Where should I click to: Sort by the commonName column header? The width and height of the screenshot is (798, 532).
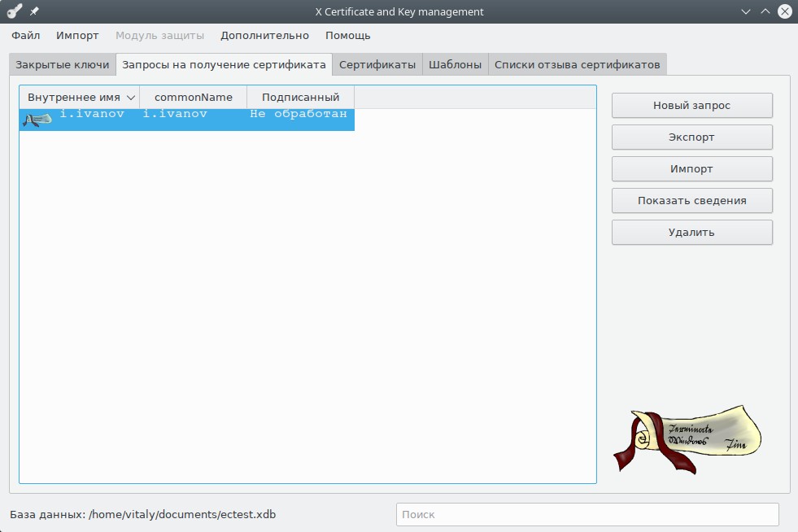[194, 98]
